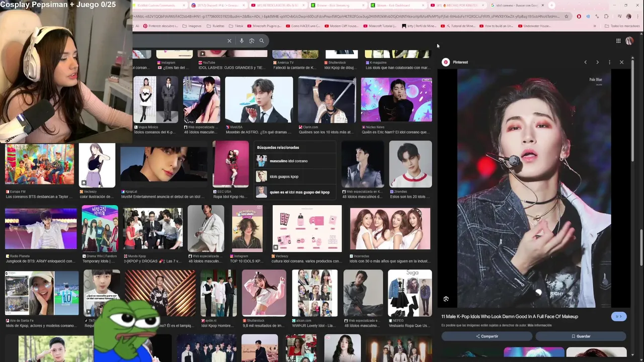Image resolution: width=644 pixels, height=362 pixels.
Task: Open the Vecteezy color illustration thumbnail
Action: (x=97, y=165)
